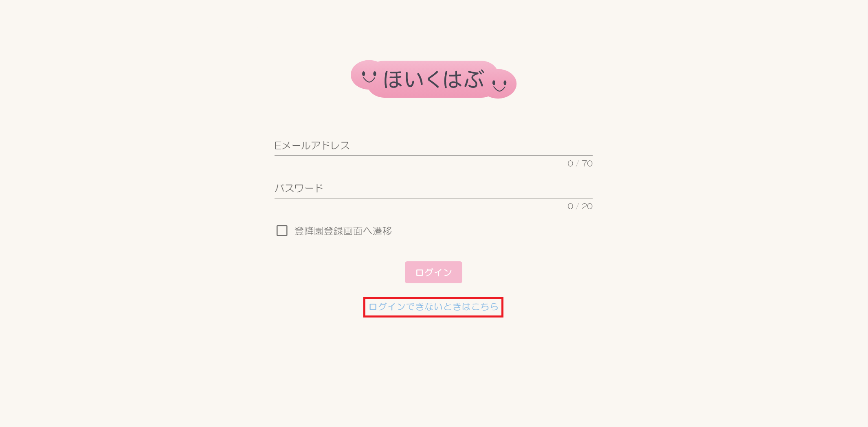This screenshot has width=868, height=427.
Task: Focus the Eメールアドレス input field
Action: click(x=433, y=146)
